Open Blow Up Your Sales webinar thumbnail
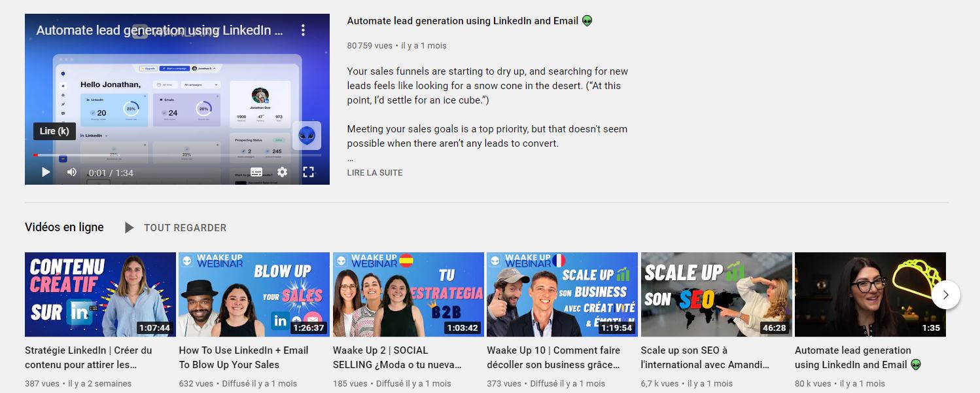Screen dimensions: 980x393 [254, 295]
